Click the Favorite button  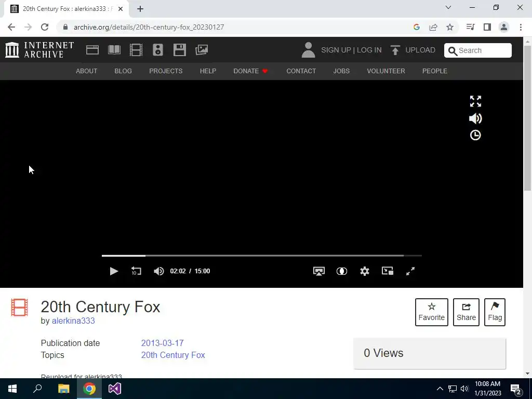click(x=432, y=312)
